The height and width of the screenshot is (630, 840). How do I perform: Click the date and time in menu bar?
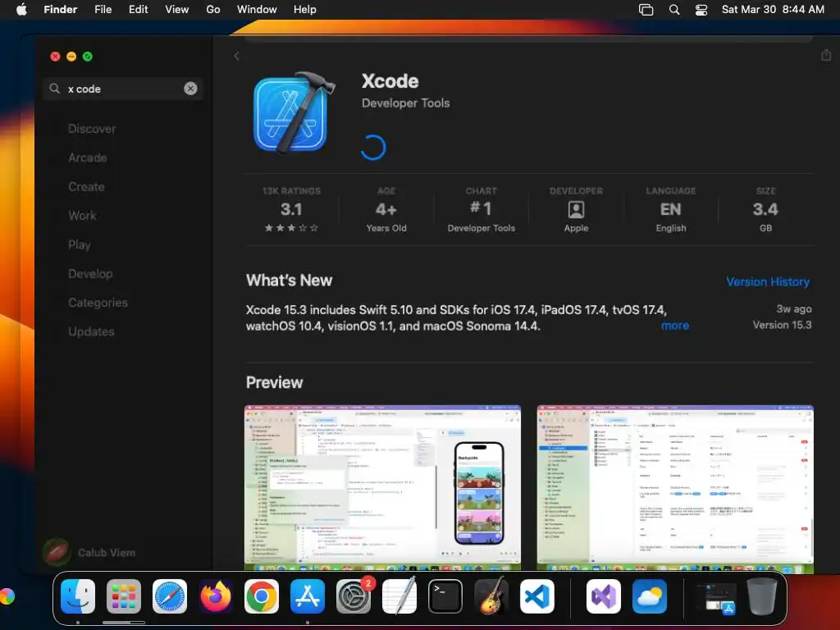pyautogui.click(x=773, y=9)
